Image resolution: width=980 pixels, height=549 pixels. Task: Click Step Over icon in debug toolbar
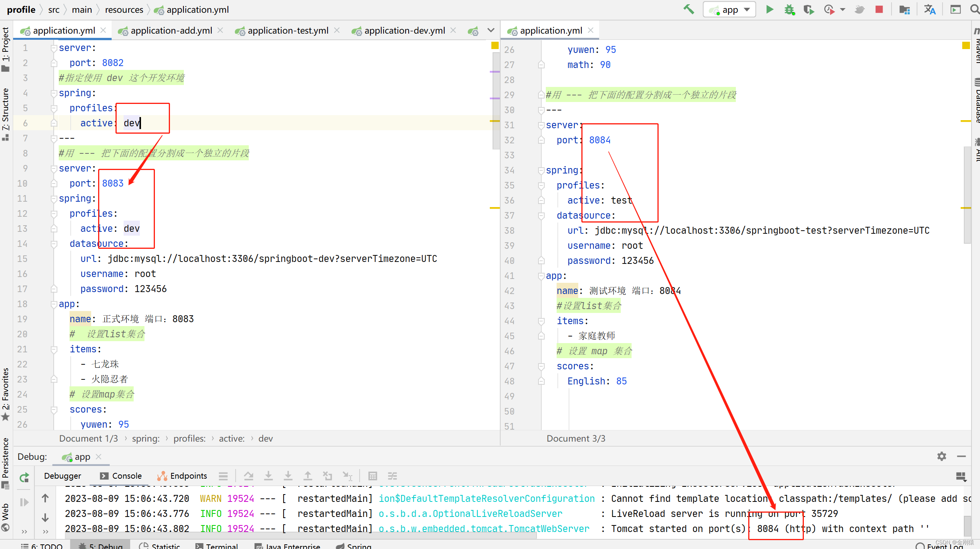[x=249, y=476]
